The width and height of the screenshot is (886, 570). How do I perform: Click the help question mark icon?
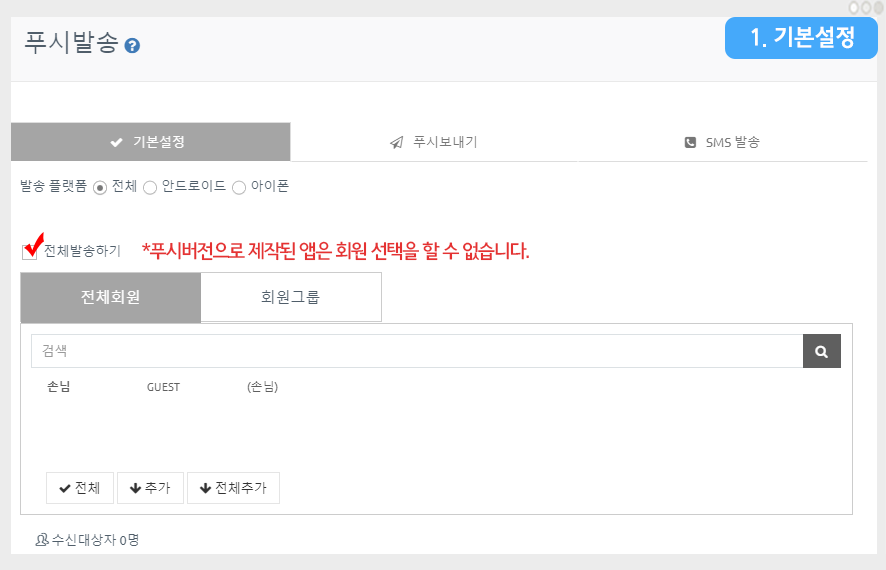pyautogui.click(x=132, y=45)
